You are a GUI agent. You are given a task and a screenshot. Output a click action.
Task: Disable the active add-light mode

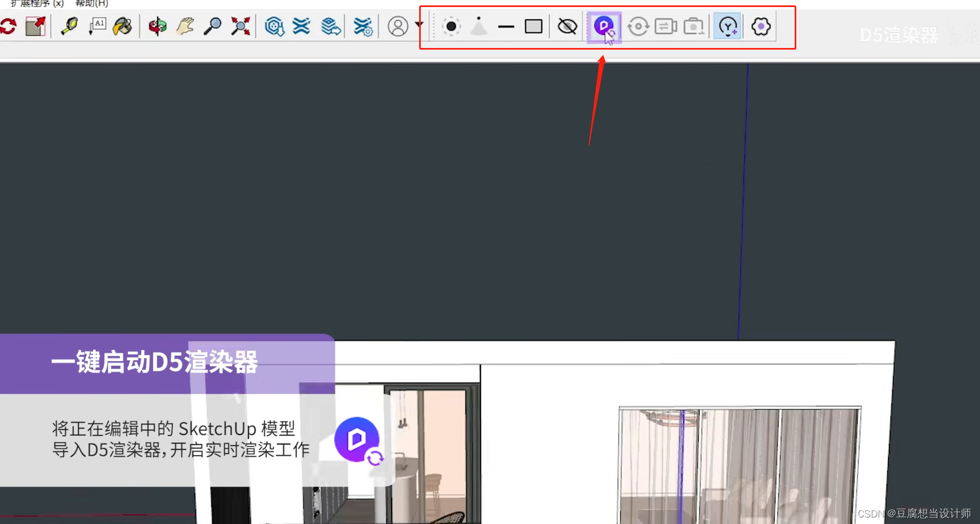coord(727,26)
